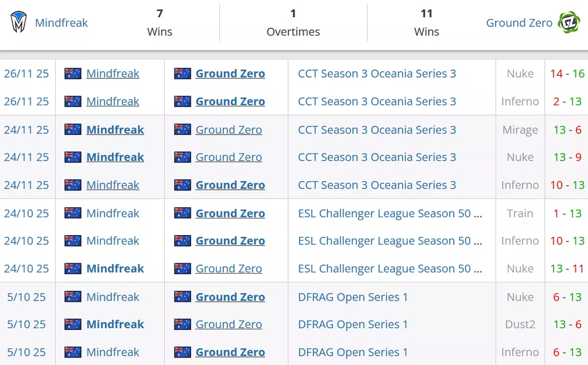Viewport: 588px width, 365px height.
Task: Click the Overtimes count in header
Action: click(x=293, y=13)
